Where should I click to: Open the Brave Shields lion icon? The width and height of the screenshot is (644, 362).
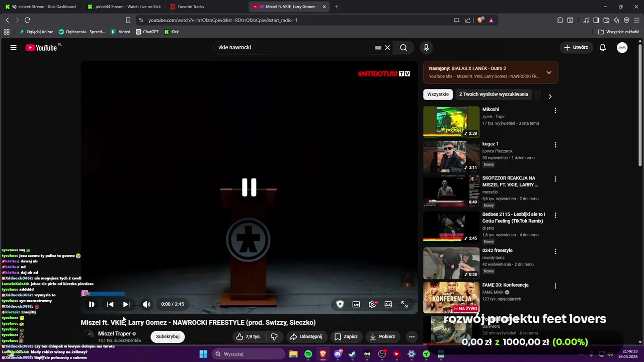tap(480, 20)
